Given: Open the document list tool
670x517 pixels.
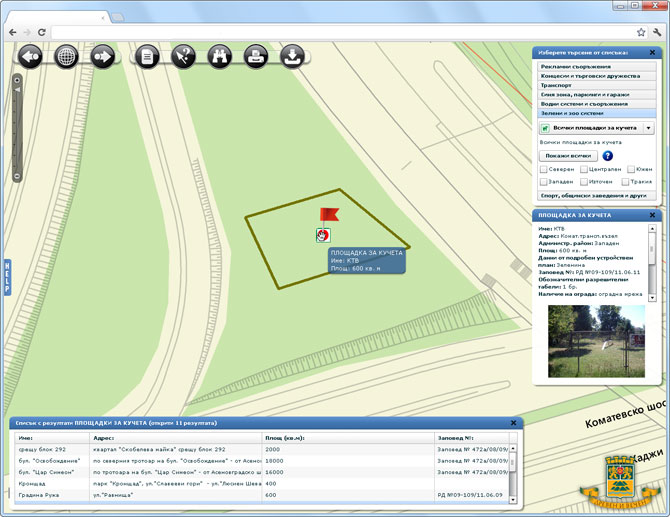Looking at the screenshot, I should 147,56.
